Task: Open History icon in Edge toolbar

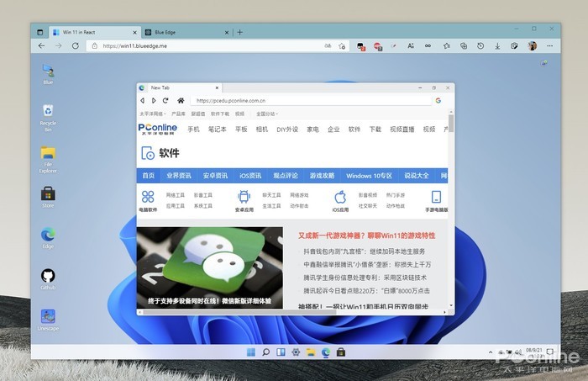Action: [x=480, y=45]
